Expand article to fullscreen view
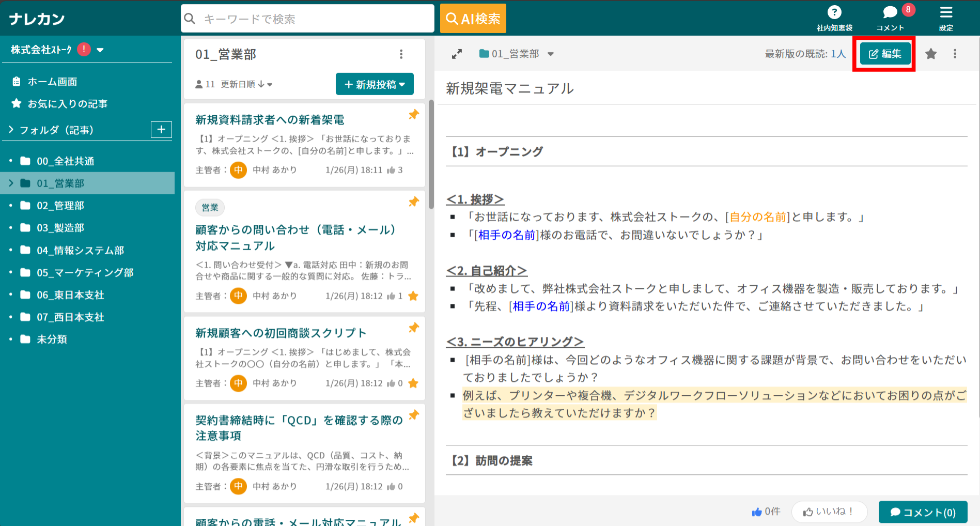The image size is (980, 526). (457, 53)
